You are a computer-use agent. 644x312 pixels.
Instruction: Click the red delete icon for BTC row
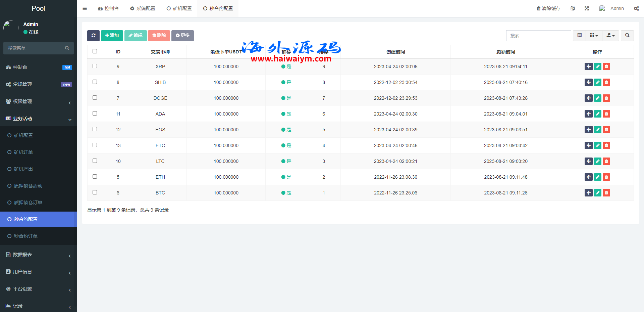pyautogui.click(x=606, y=193)
